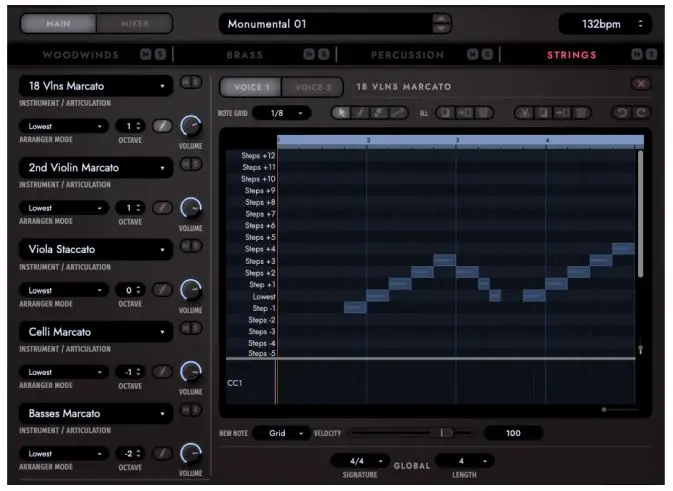Open pattern editor pencil for 18 Vlns Marcato
Image resolution: width=673 pixels, height=491 pixels.
(x=162, y=126)
